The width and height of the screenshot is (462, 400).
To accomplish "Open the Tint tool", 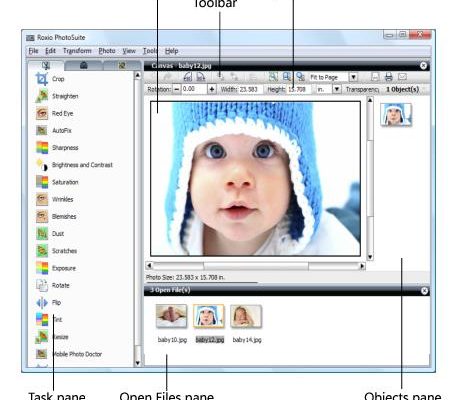I will [x=49, y=320].
